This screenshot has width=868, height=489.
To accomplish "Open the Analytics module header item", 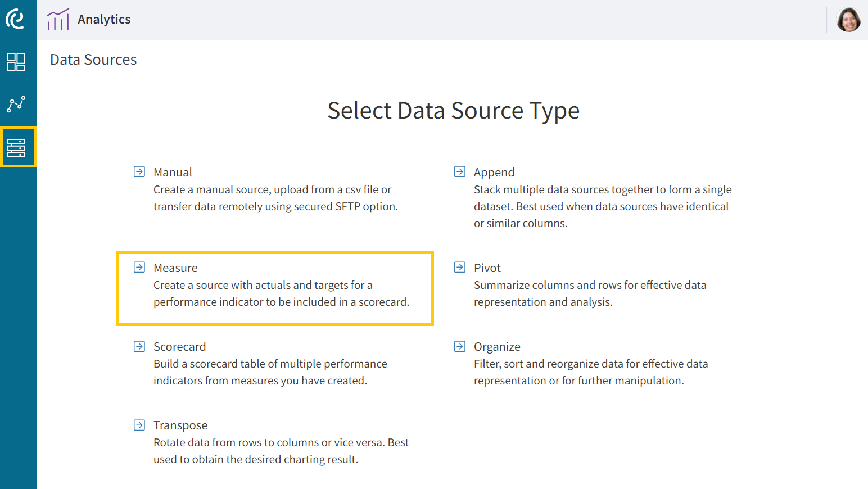I will point(104,19).
